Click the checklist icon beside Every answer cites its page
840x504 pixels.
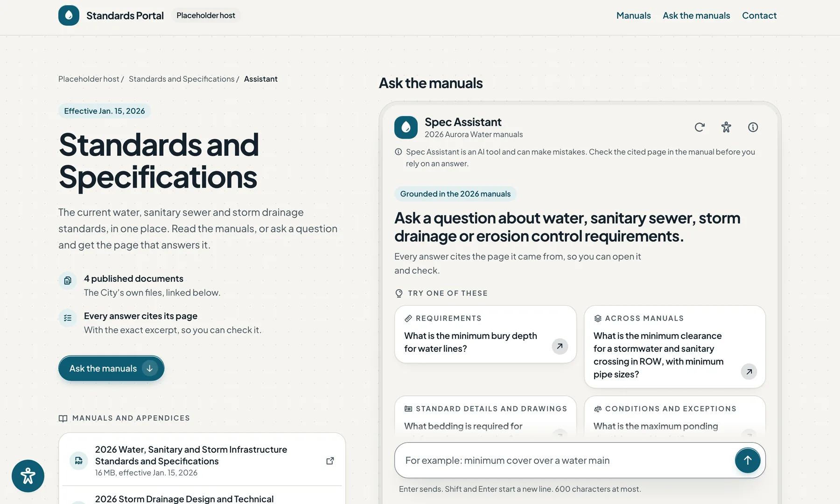pos(68,318)
